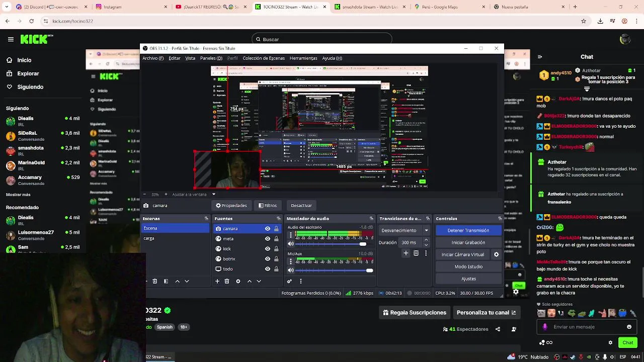Undock the Escenas panel
The image size is (644, 362).
click(206, 219)
